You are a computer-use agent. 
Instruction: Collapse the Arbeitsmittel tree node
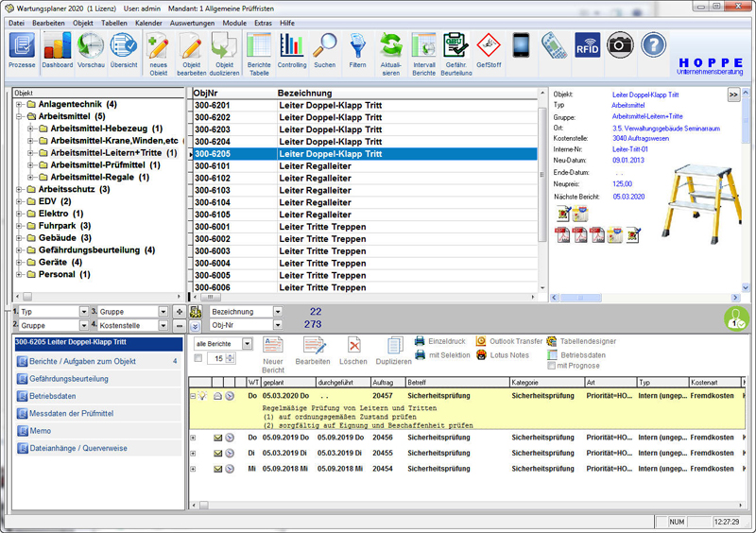[x=19, y=116]
